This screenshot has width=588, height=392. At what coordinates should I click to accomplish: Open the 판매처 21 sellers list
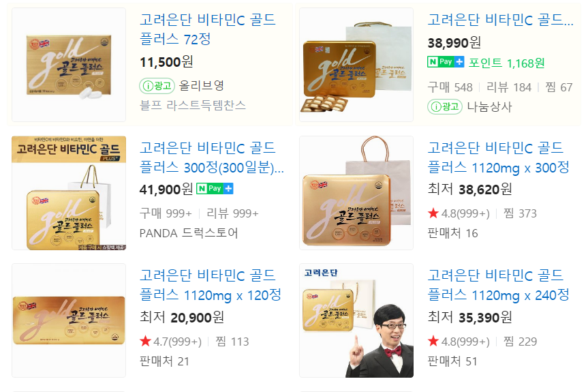coord(164,361)
